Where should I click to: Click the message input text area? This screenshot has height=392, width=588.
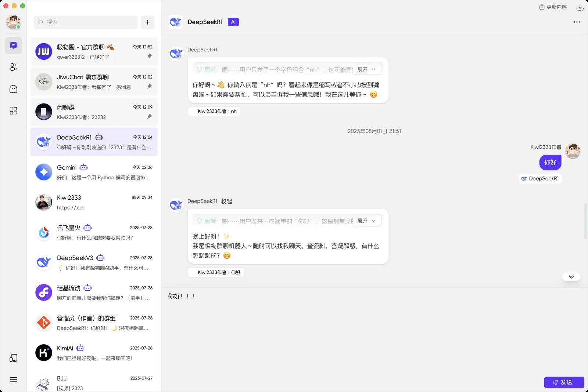click(x=374, y=332)
